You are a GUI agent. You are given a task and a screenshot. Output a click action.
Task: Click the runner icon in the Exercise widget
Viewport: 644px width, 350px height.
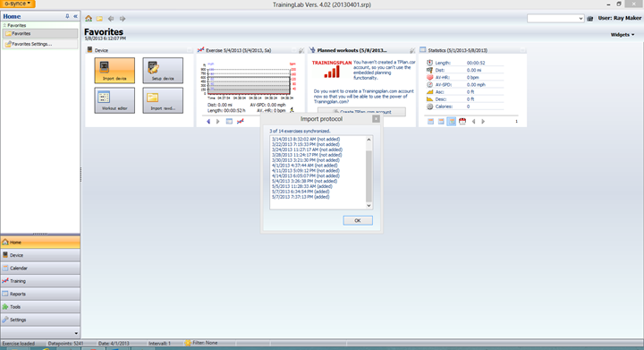pos(292,110)
